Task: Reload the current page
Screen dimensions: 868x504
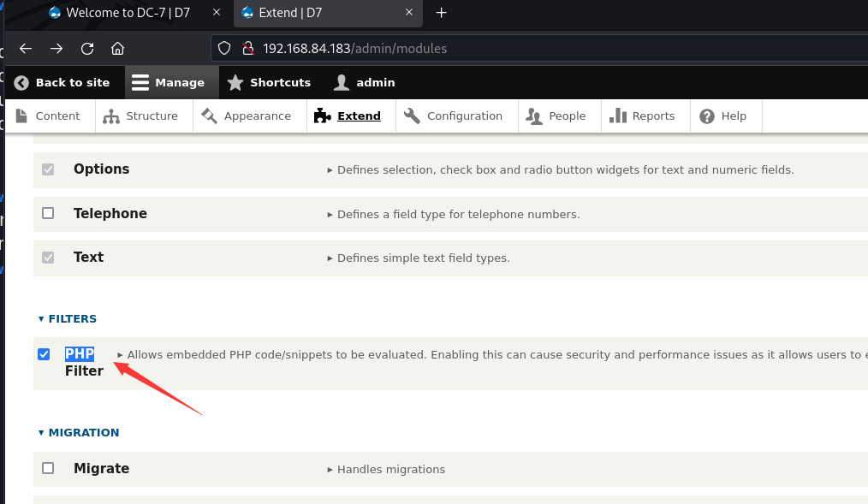Action: pos(87,49)
